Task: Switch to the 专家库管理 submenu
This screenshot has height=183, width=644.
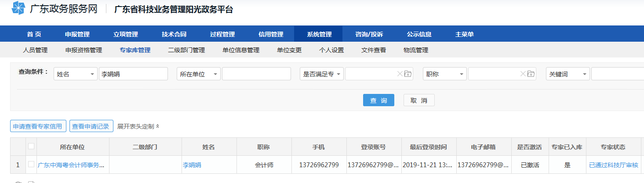Action: 135,50
